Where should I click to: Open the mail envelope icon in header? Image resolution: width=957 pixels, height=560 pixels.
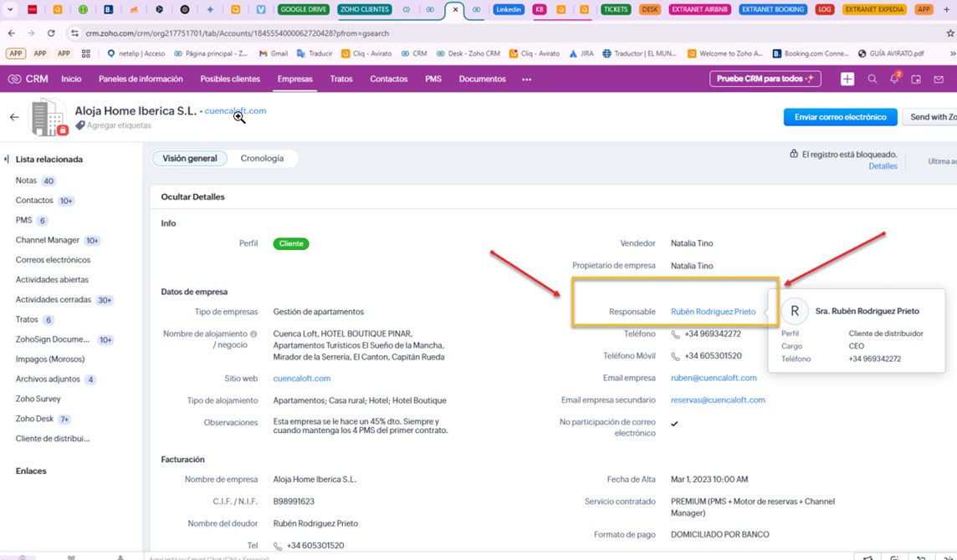[939, 79]
